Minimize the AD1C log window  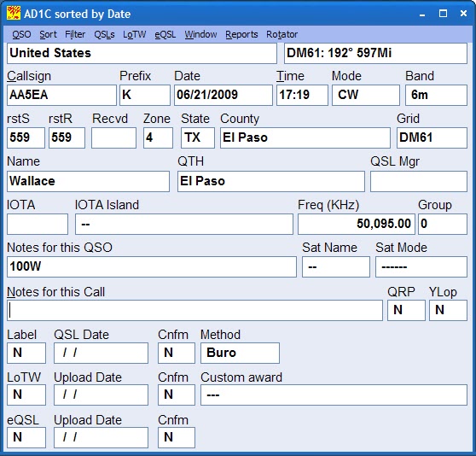tap(422, 14)
